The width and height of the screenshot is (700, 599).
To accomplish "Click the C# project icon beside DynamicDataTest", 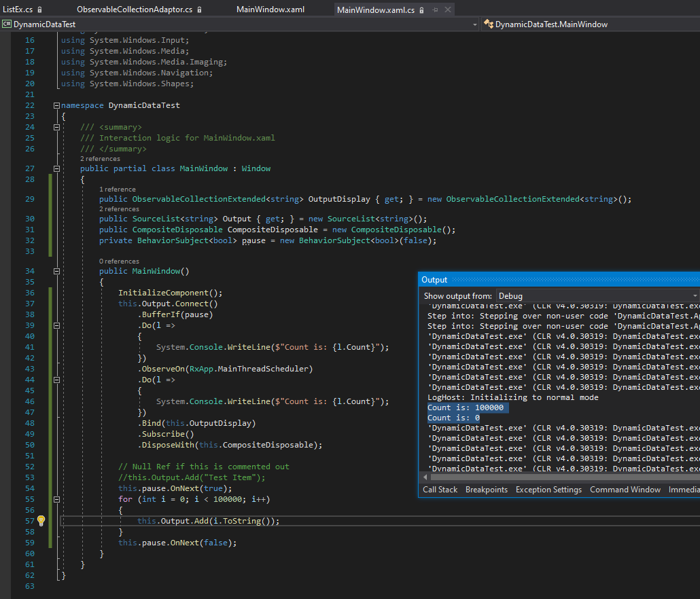I will [x=7, y=24].
